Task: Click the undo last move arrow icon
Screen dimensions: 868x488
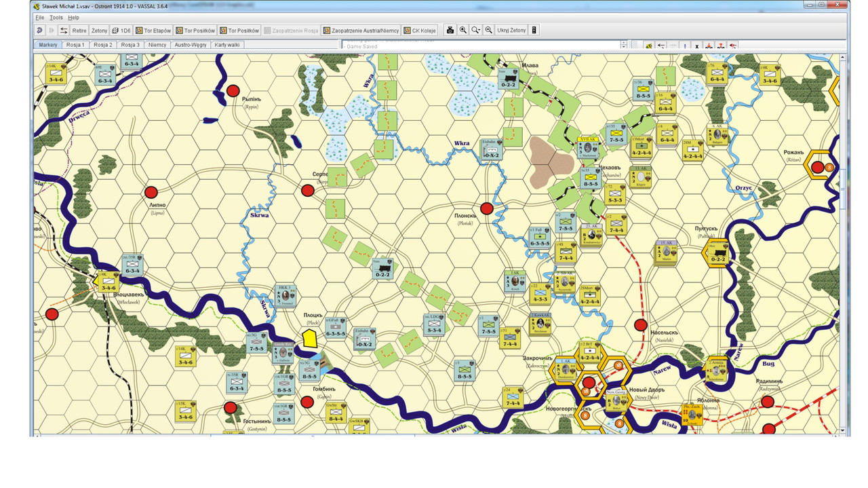Action: tap(39, 31)
